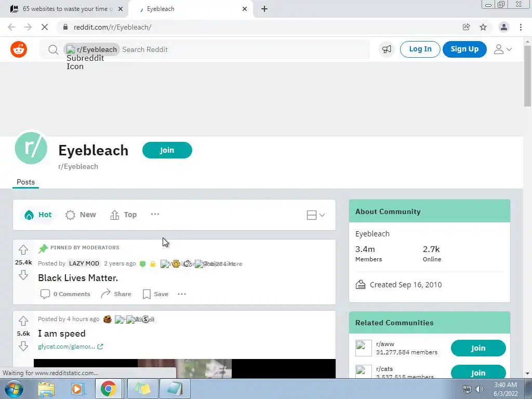Image resolution: width=532 pixels, height=399 pixels.
Task: Join the r/cats community
Action: [x=478, y=373]
